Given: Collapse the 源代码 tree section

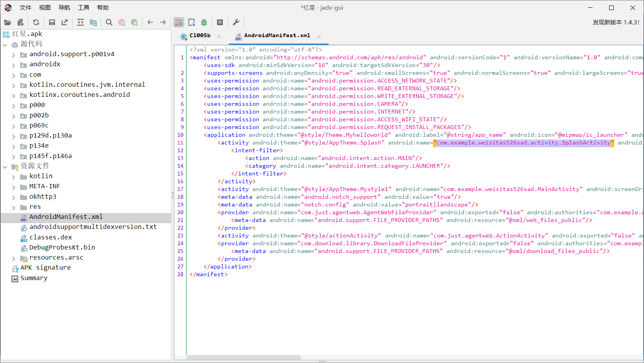Looking at the screenshot, I should point(5,45).
